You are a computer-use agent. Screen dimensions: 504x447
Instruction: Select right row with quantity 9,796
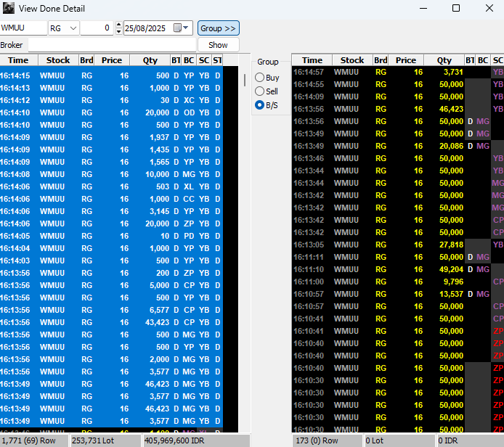(398, 282)
